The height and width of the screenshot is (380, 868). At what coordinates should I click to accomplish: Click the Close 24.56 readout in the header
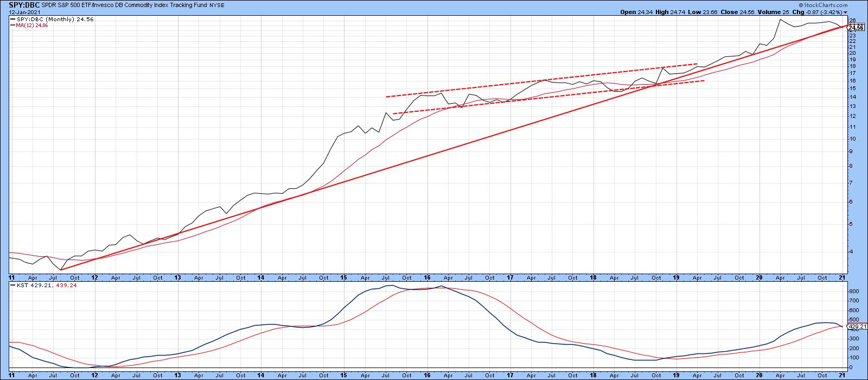[x=738, y=11]
